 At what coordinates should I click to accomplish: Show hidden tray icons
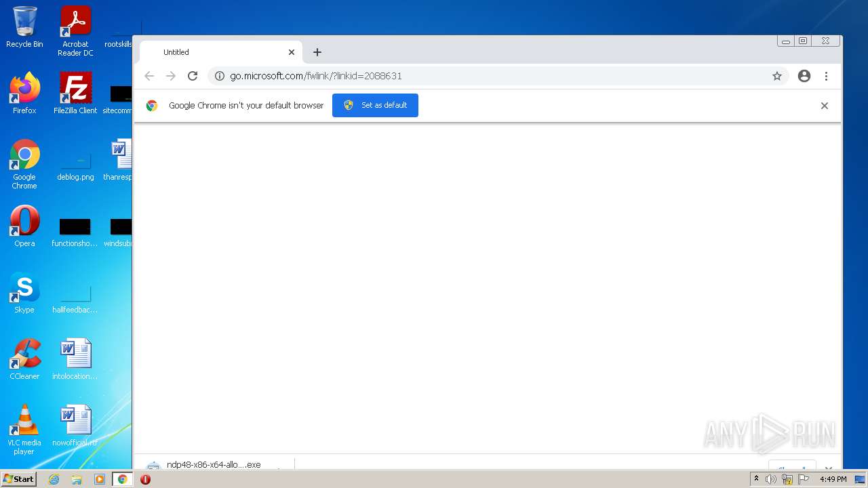pos(756,479)
